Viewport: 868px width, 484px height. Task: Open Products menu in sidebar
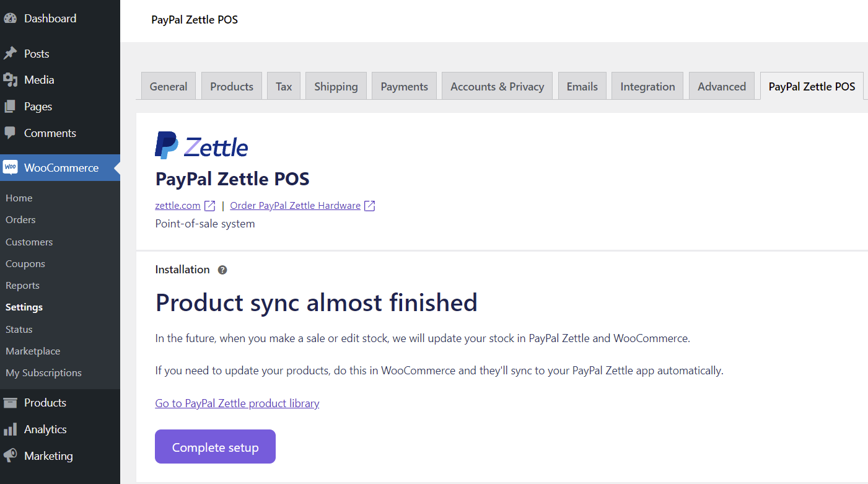pos(45,403)
